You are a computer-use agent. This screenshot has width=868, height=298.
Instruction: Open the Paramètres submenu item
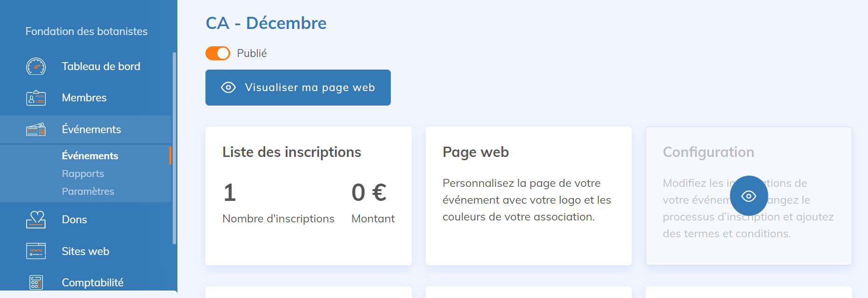(x=88, y=192)
